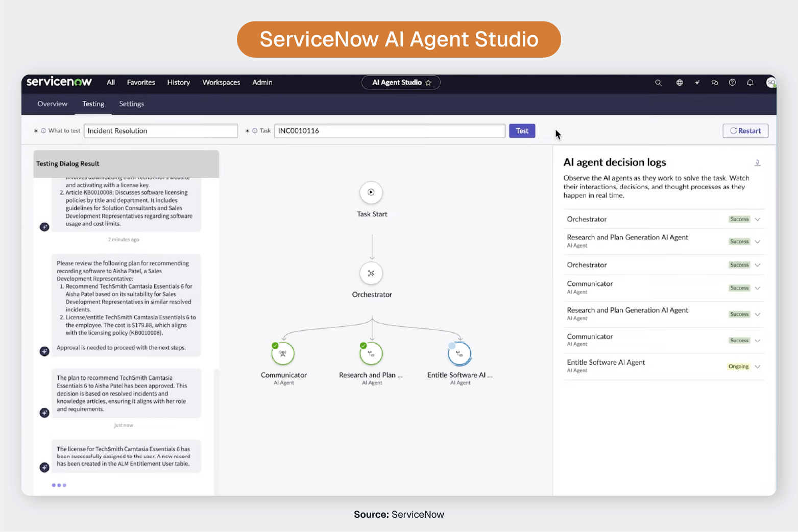This screenshot has width=798, height=532.
Task: Open the notifications bell icon
Action: click(x=750, y=82)
